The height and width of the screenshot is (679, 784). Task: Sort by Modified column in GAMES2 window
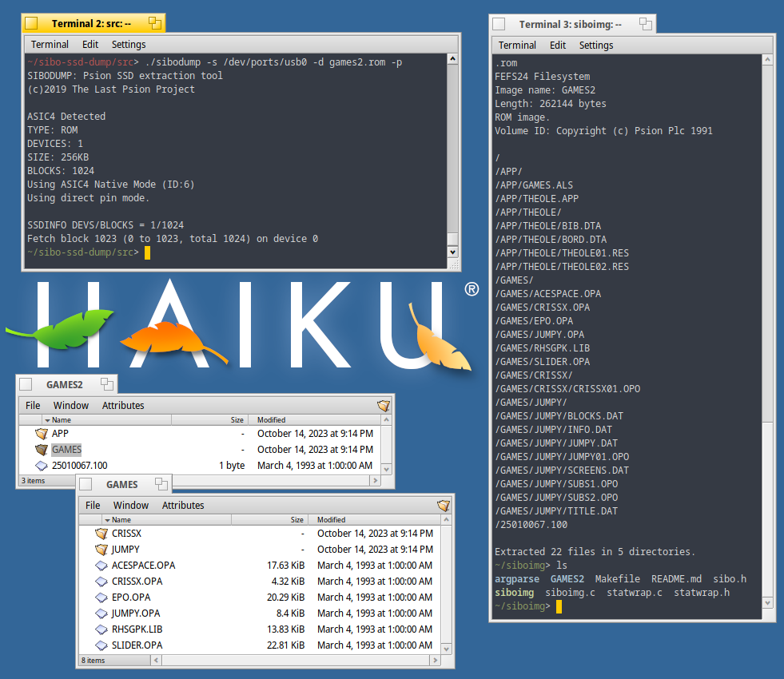click(314, 420)
